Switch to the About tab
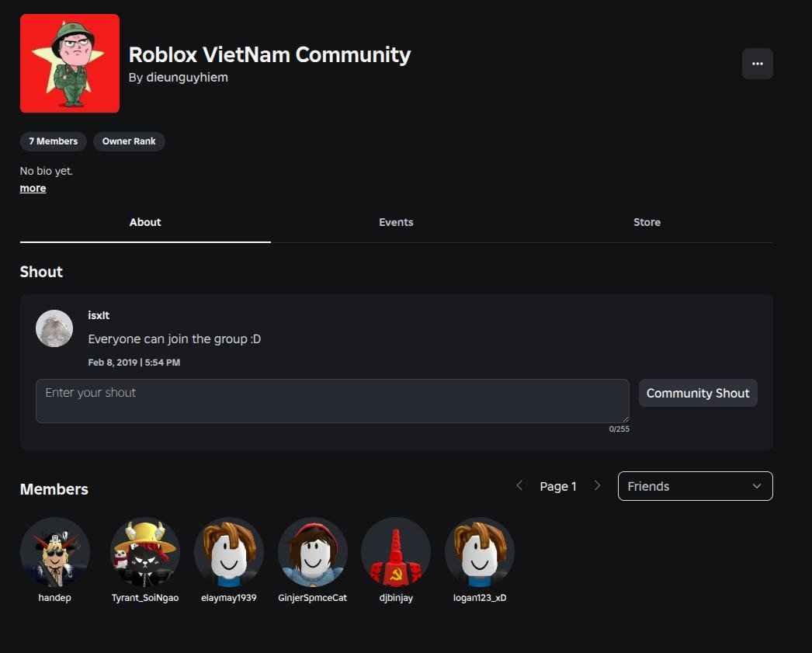Screen dimensions: 812x653 (145, 223)
